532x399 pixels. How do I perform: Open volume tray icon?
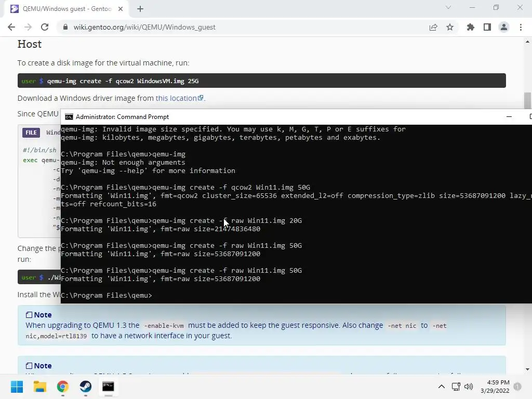click(469, 387)
